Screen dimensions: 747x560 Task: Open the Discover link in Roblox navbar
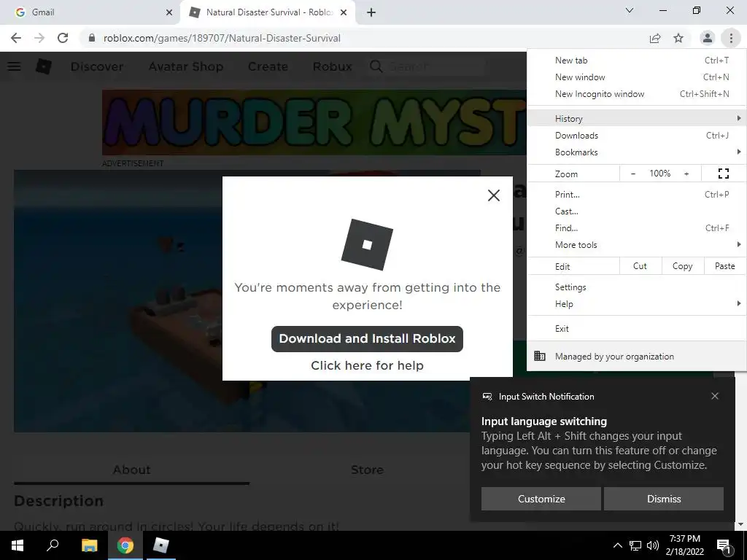(97, 66)
